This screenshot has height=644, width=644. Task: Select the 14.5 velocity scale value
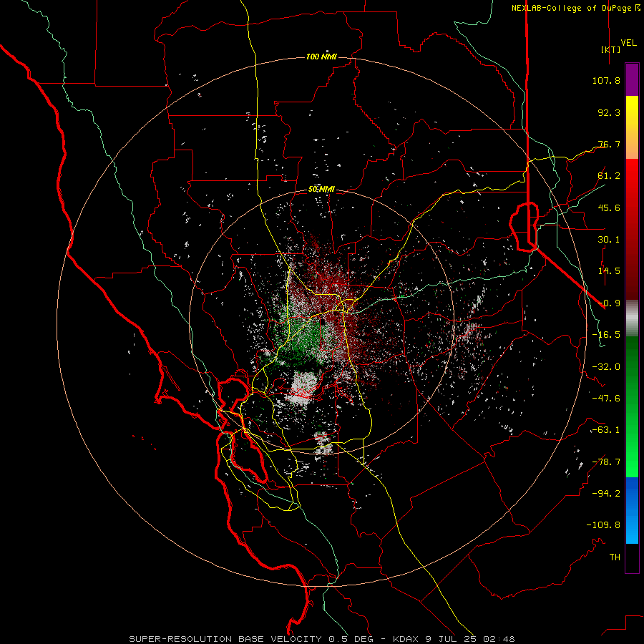(x=609, y=271)
